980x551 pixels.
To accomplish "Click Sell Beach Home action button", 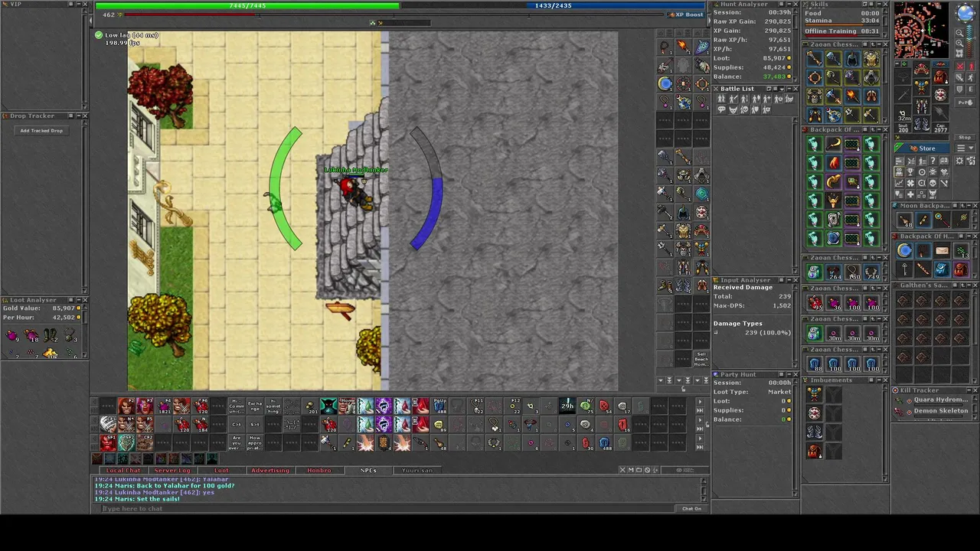I will coord(701,359).
